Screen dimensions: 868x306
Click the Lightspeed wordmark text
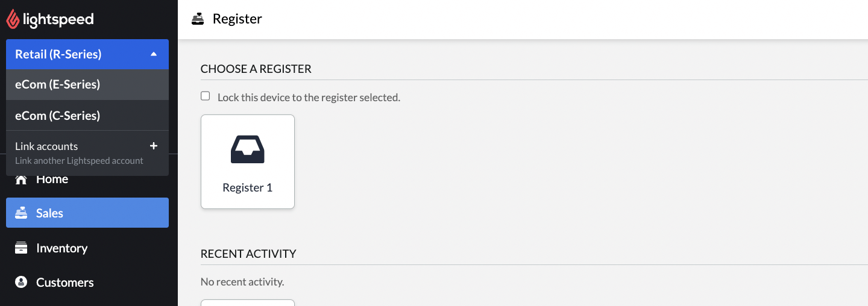tap(58, 19)
